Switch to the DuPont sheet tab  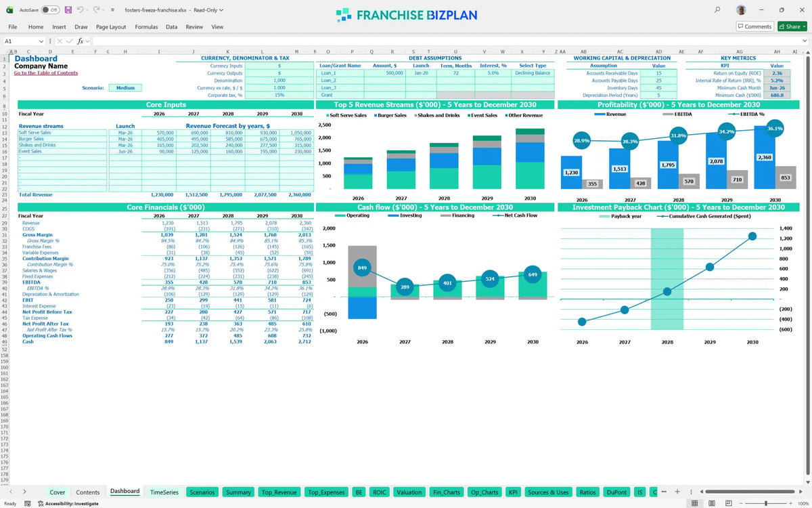pos(616,492)
